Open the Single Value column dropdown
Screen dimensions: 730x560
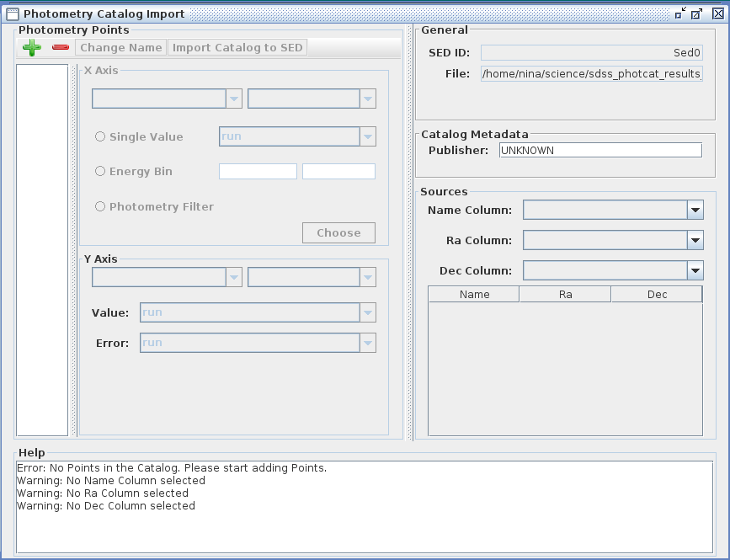(x=297, y=136)
